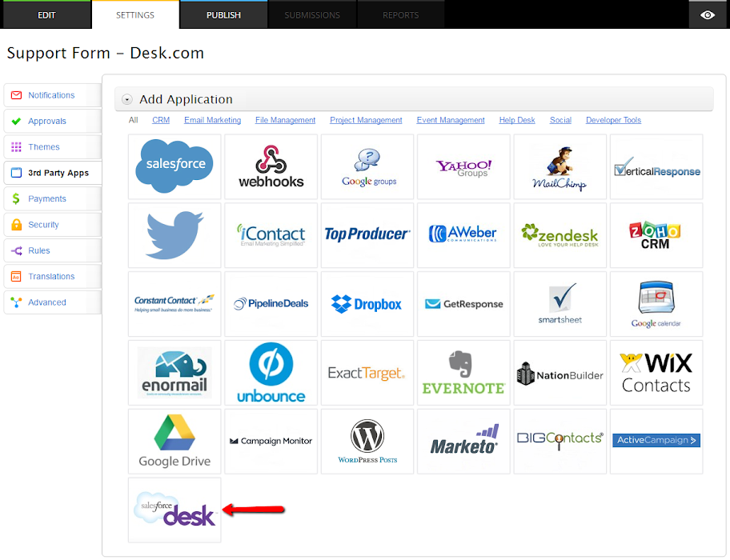Go to Advanced settings

53,302
